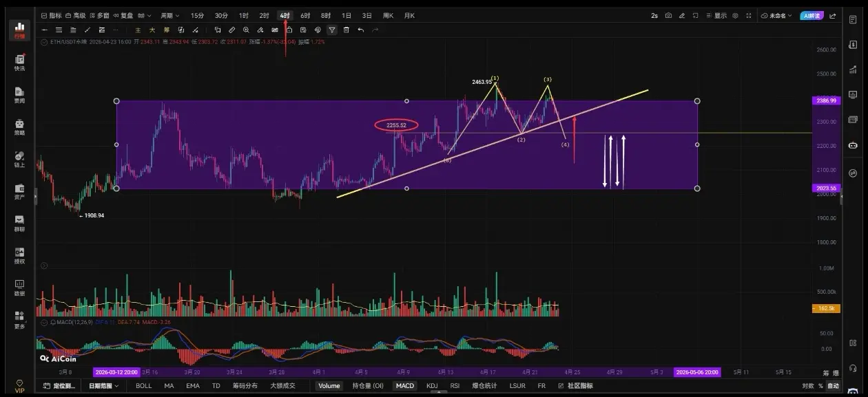Screen dimensions: 868x397
Task: Collapse the ETH/USDT legend toggle circle
Action: tap(44, 42)
